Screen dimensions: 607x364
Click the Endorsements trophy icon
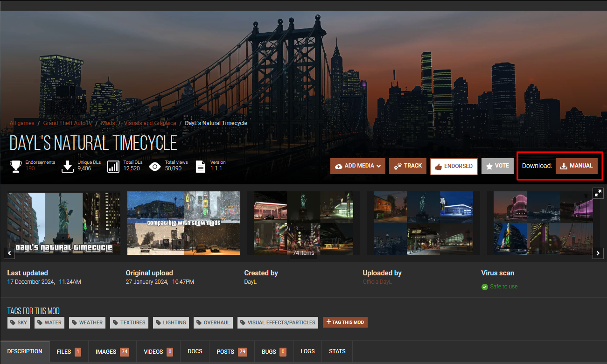16,166
